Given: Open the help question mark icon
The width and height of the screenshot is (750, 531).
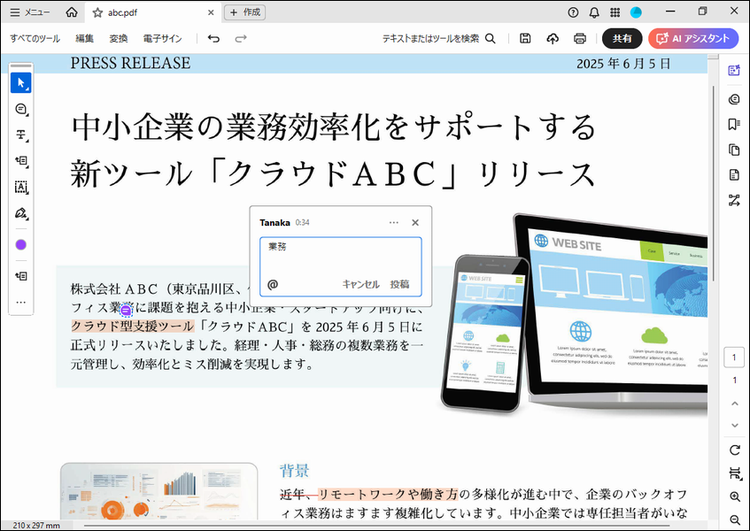Looking at the screenshot, I should [x=573, y=12].
